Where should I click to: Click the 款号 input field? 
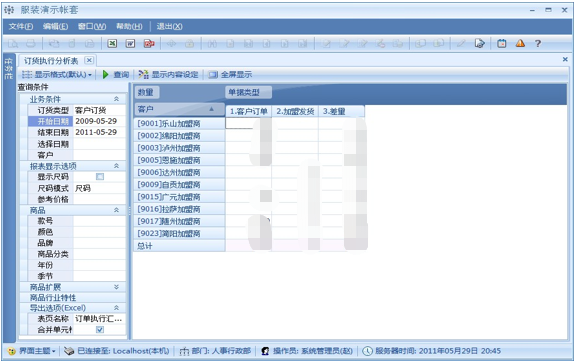click(x=100, y=221)
